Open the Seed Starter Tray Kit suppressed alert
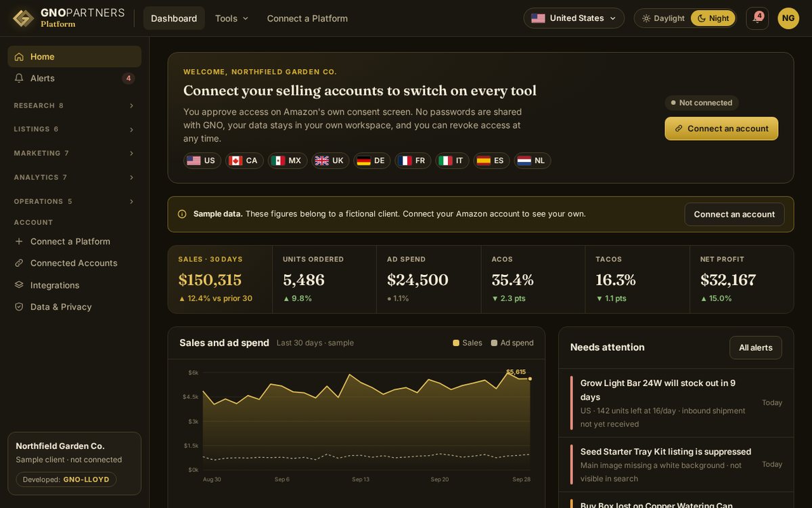The height and width of the screenshot is (508, 812). (x=676, y=465)
